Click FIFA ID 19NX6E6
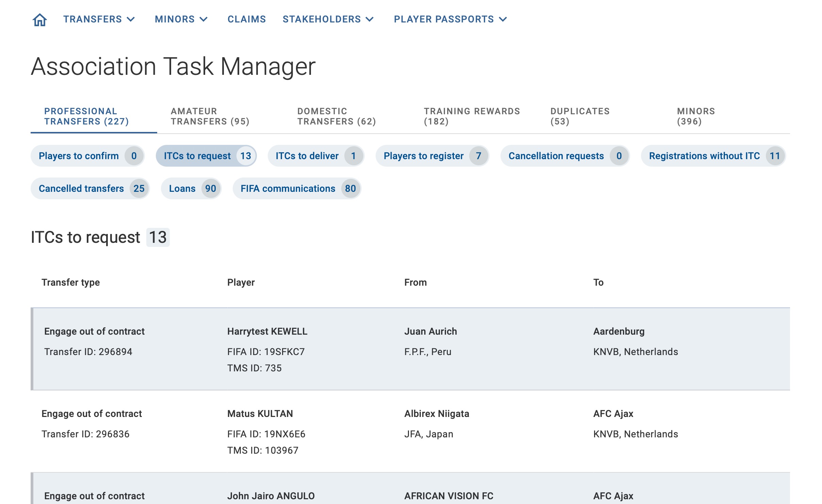The height and width of the screenshot is (504, 822). 266,434
